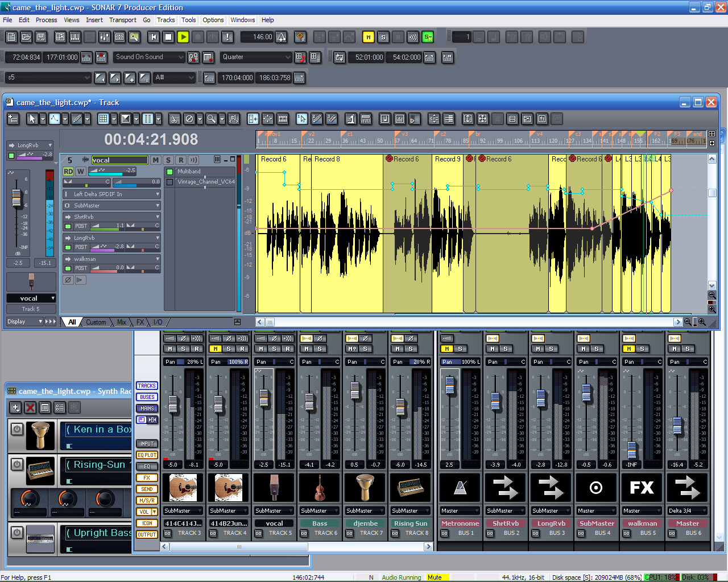
Task: Click the Save disk icon
Action: pos(41,37)
